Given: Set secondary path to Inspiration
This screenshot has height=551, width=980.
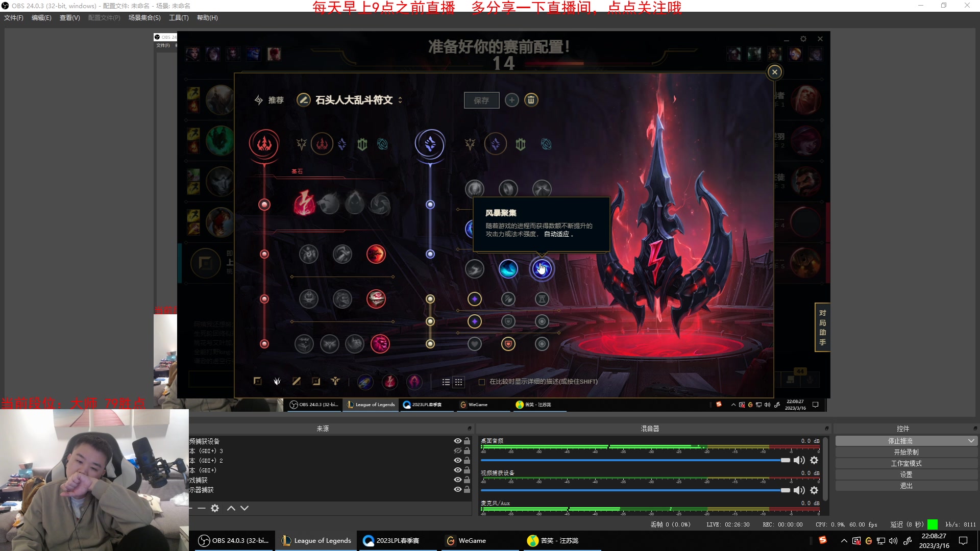Looking at the screenshot, I should [x=546, y=144].
